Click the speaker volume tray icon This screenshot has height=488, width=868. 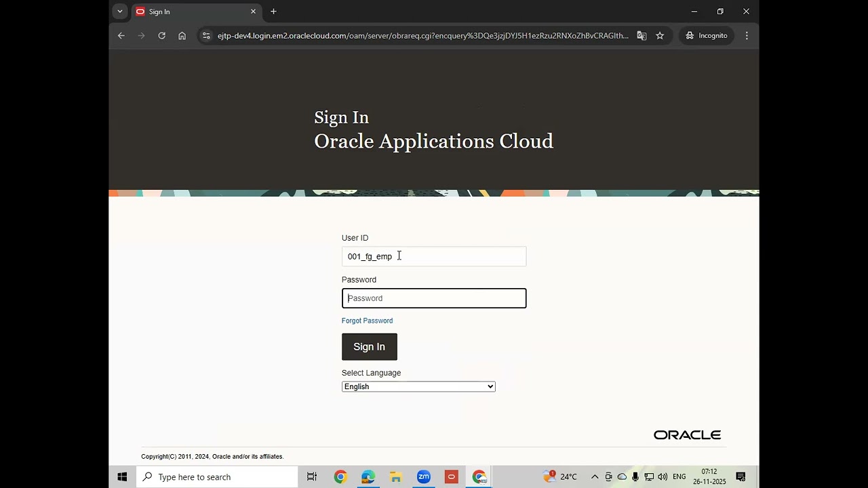pyautogui.click(x=663, y=477)
